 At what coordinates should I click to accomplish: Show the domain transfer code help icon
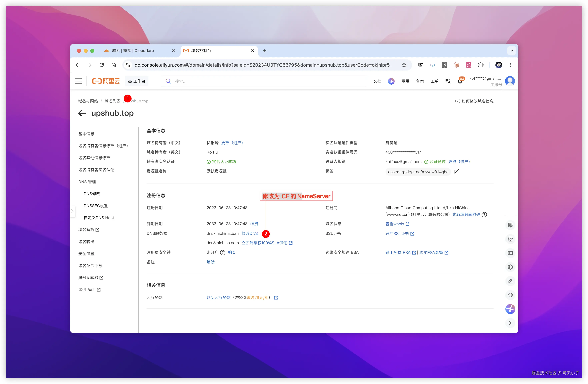tap(484, 214)
